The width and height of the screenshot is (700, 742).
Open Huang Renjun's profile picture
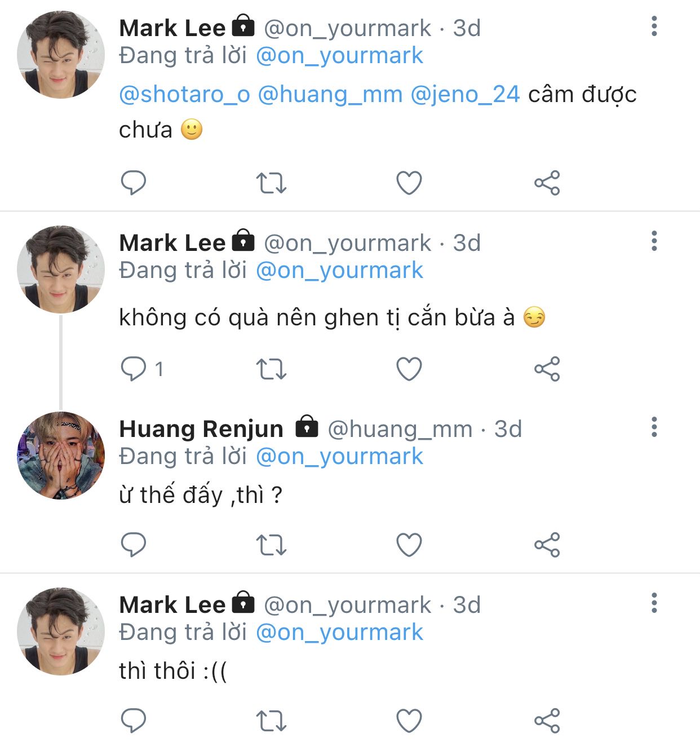(61, 456)
